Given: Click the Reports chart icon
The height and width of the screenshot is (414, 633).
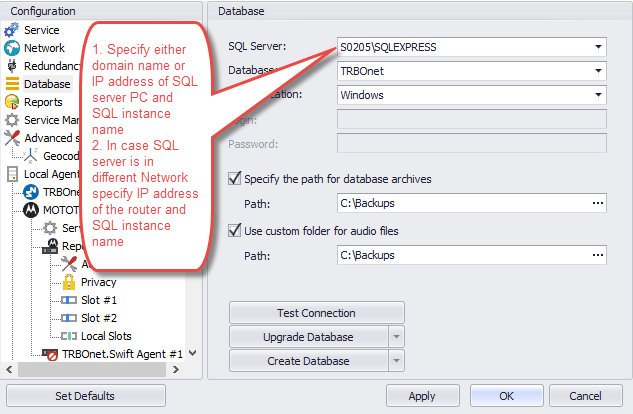Looking at the screenshot, I should [12, 102].
